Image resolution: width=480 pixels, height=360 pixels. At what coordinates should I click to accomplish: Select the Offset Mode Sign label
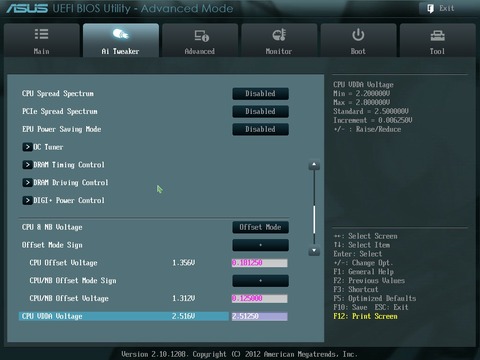tap(52, 245)
